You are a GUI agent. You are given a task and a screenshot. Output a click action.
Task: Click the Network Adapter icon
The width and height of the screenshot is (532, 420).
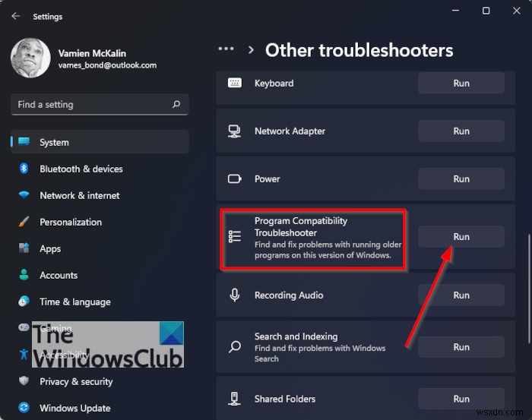point(234,131)
